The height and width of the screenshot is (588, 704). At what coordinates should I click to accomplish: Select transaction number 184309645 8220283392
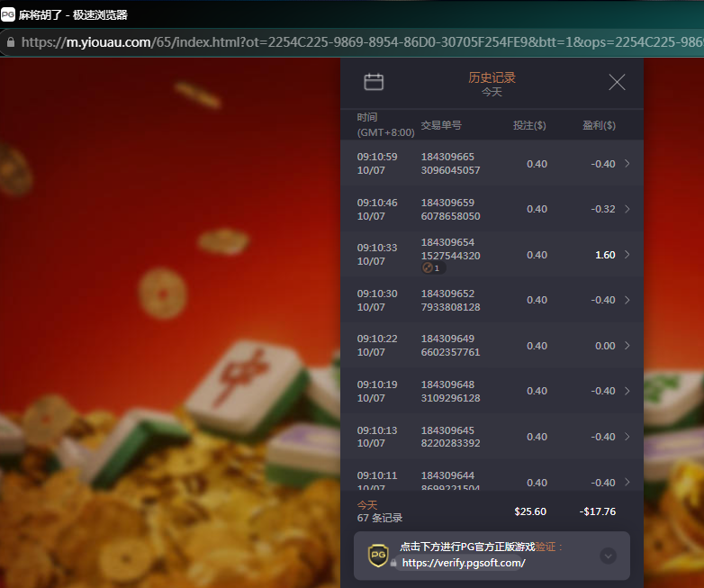click(450, 437)
